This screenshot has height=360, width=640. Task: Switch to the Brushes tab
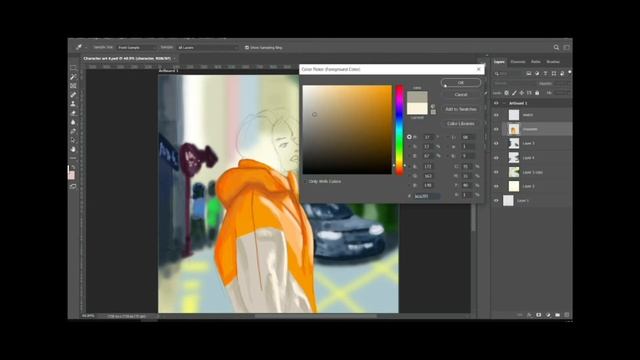point(553,62)
